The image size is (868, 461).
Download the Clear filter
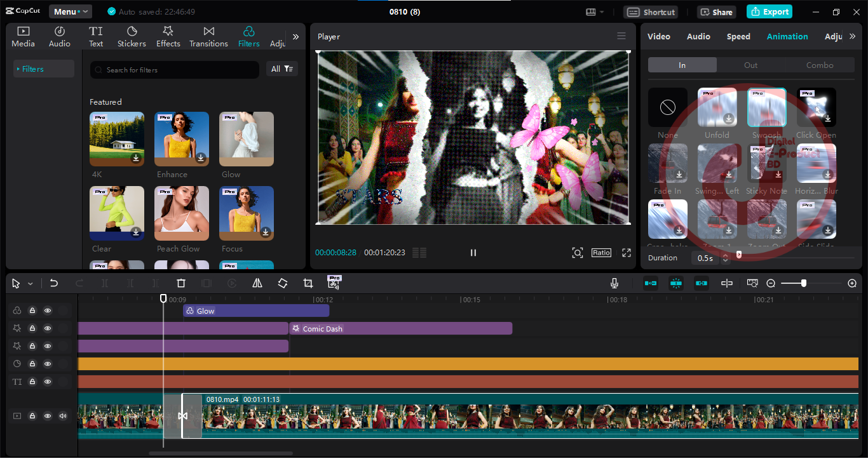[136, 232]
